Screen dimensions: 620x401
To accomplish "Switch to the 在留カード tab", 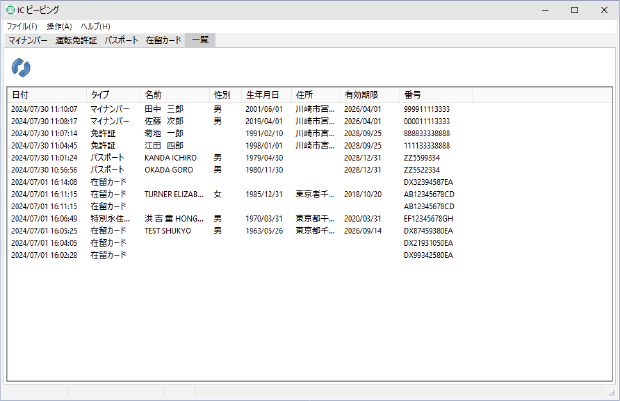I will 163,40.
